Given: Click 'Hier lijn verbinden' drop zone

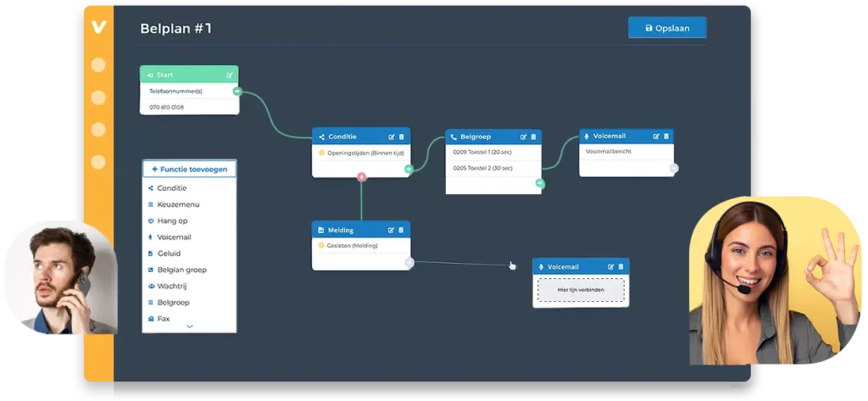Looking at the screenshot, I should [x=581, y=291].
